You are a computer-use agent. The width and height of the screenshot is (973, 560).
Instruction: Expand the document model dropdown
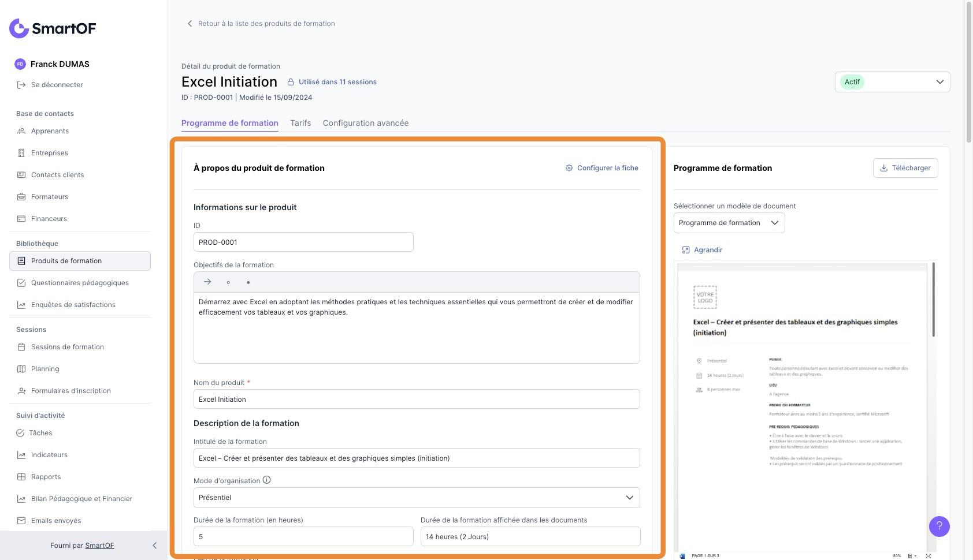tap(729, 223)
